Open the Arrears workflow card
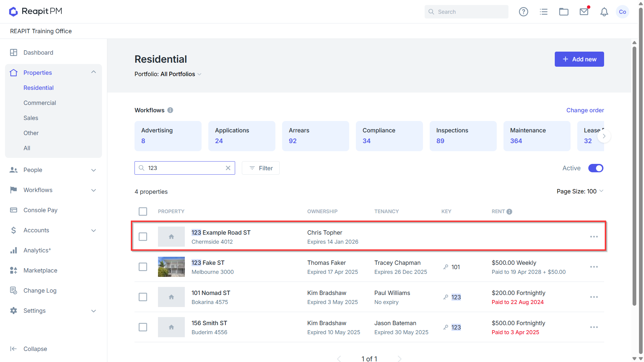 click(x=316, y=136)
